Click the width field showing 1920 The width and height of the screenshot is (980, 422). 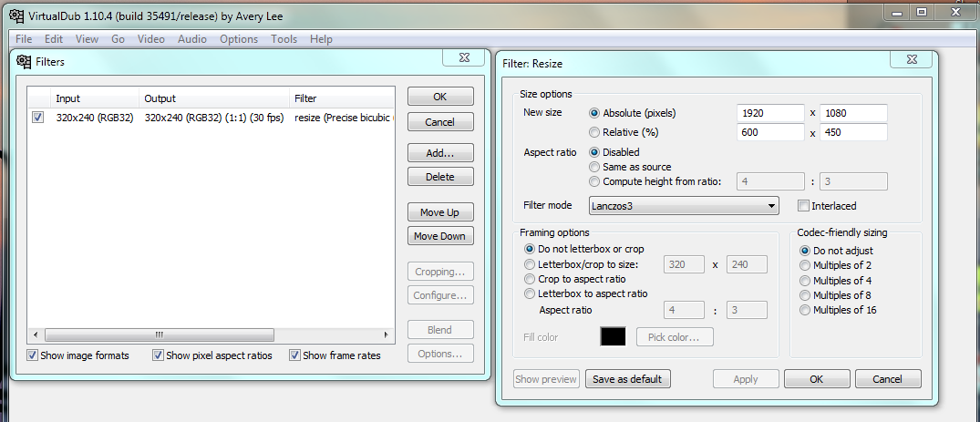point(770,113)
